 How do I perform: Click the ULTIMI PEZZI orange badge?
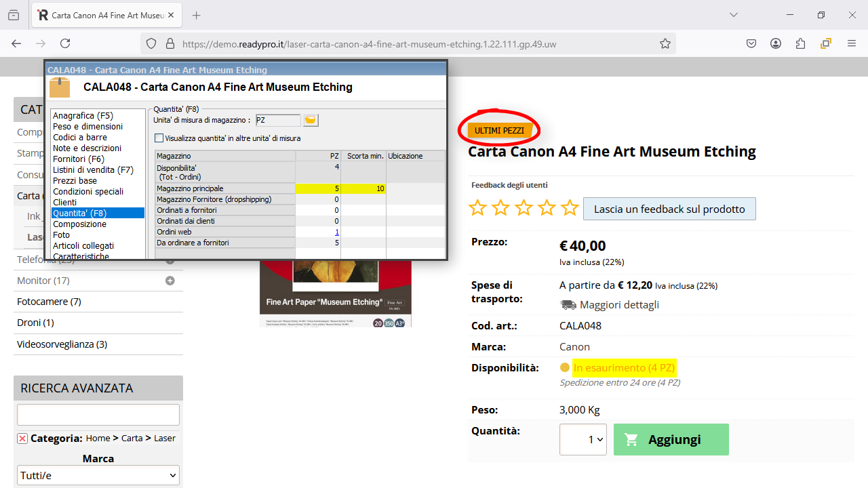click(x=499, y=130)
